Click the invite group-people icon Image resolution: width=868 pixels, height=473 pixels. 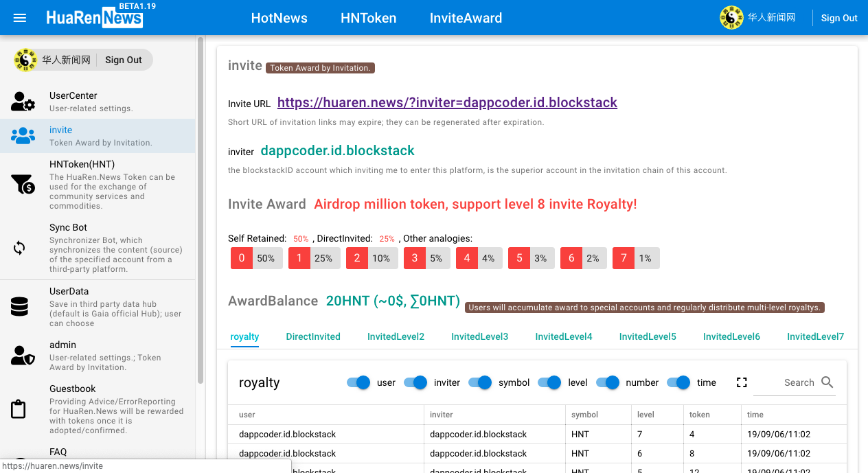[x=23, y=136]
